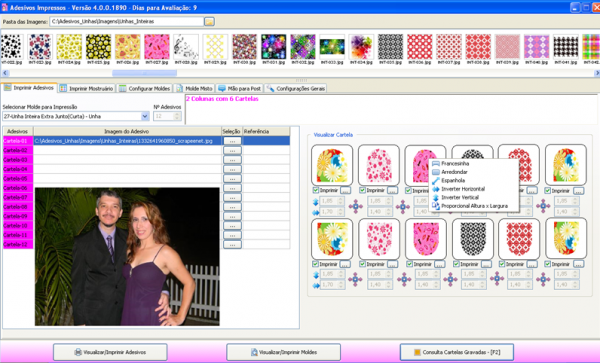Viewport: 600px width, 363px height.
Task: Click the Pasta das Imagens path field
Action: point(127,21)
